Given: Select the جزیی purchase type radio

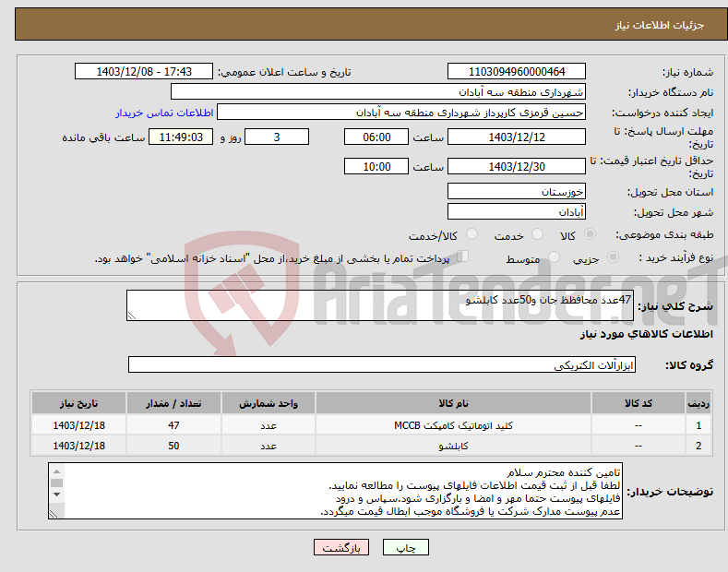Looking at the screenshot, I should coord(613,256).
